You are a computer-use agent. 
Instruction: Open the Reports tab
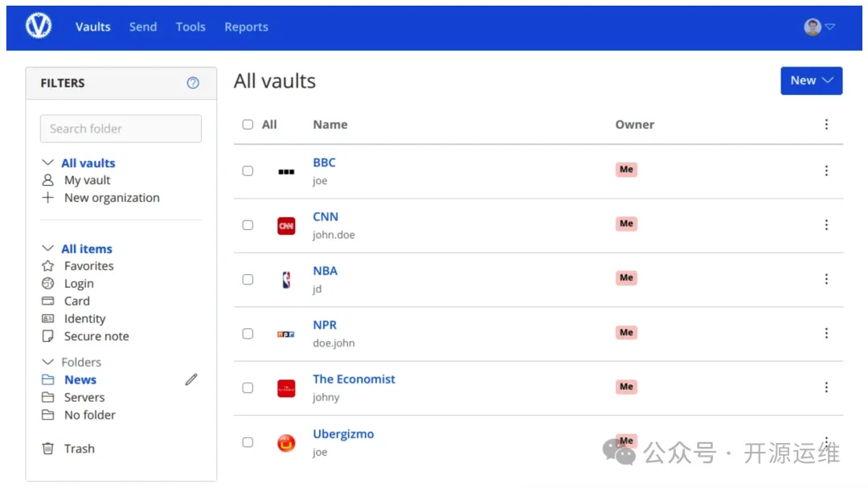tap(246, 27)
